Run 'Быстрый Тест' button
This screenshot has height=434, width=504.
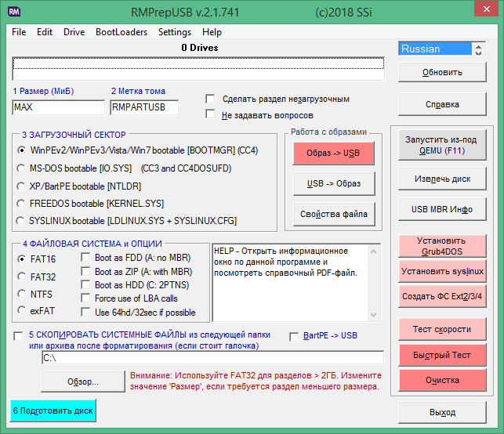[442, 355]
